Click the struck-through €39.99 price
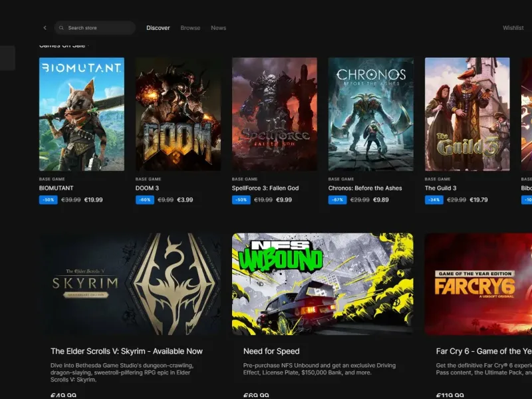532x399 pixels. (71, 200)
